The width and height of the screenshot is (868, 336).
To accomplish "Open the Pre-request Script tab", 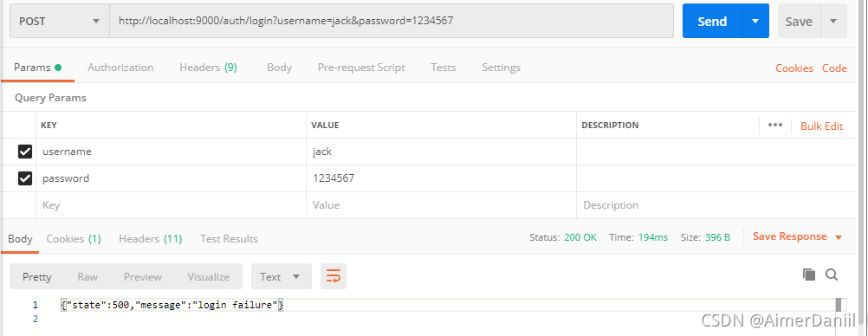I will coord(361,68).
